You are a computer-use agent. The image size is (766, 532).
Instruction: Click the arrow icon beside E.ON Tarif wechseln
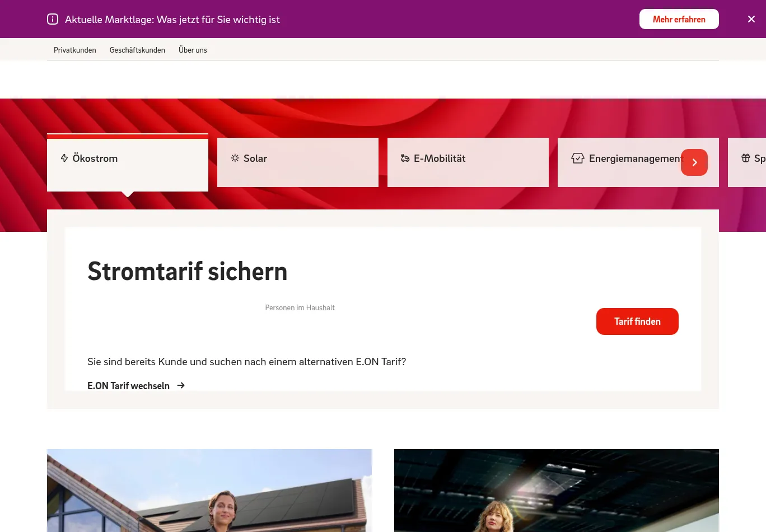coord(181,385)
